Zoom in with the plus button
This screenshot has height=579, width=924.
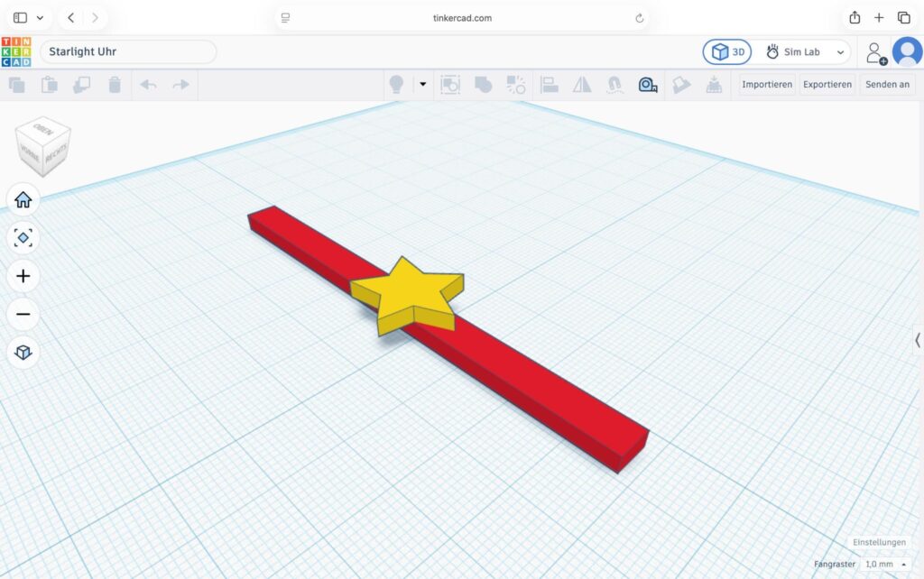tap(23, 276)
